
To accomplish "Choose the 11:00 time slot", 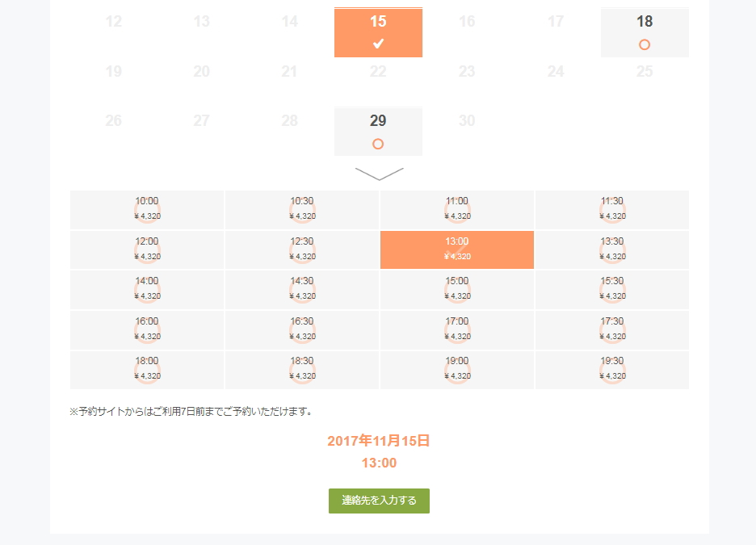I will (456, 209).
